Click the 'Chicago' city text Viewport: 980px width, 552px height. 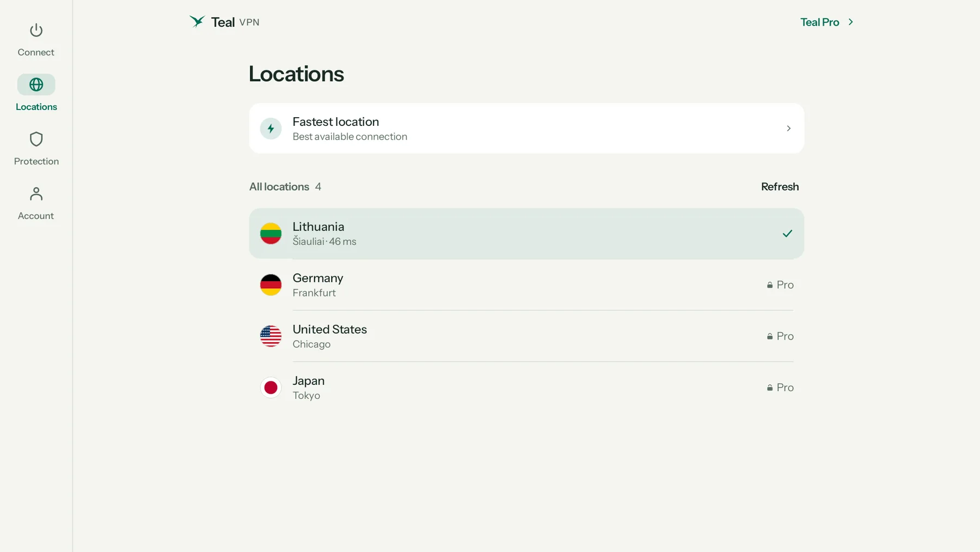pyautogui.click(x=311, y=344)
